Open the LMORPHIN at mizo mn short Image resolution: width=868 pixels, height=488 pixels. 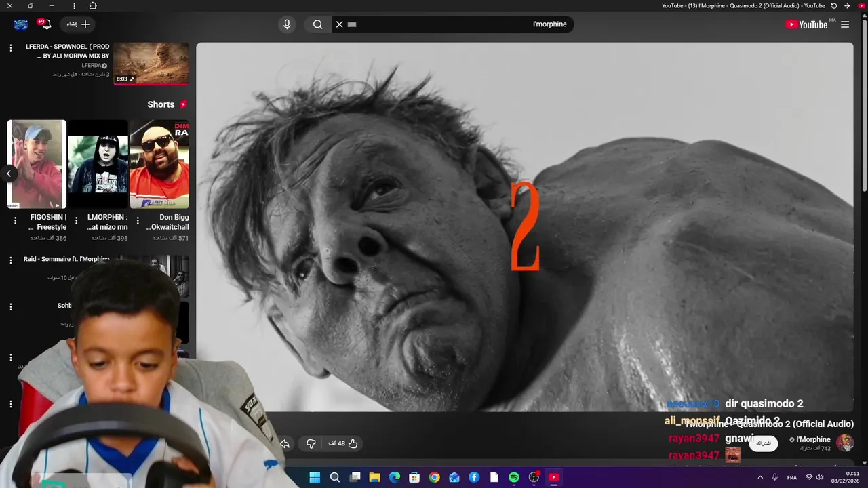coord(98,164)
